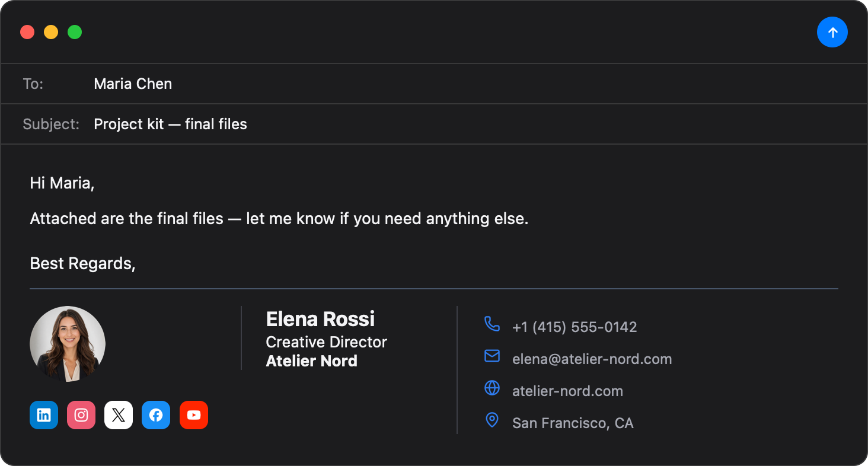868x466 pixels.
Task: Close the window with the red button
Action: tap(27, 32)
